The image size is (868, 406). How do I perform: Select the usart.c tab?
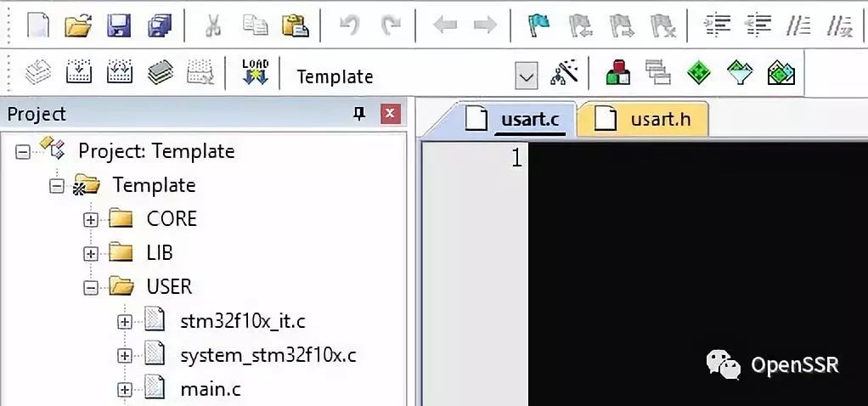pos(516,119)
